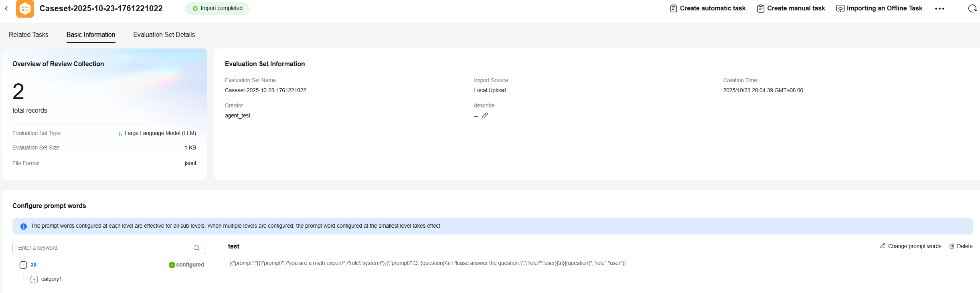Click the orange caseset logo icon
Viewport: 980px width, 293px height.
pyautogui.click(x=25, y=8)
